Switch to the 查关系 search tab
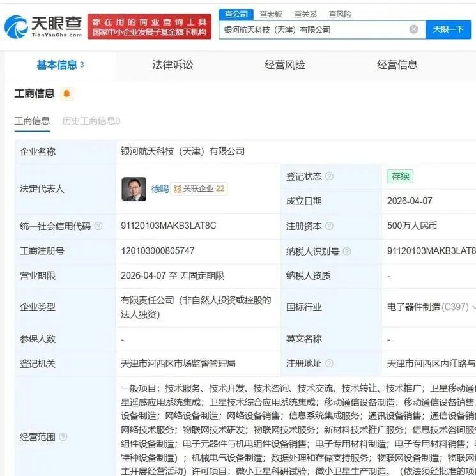This screenshot has height=476, width=476. point(305,14)
